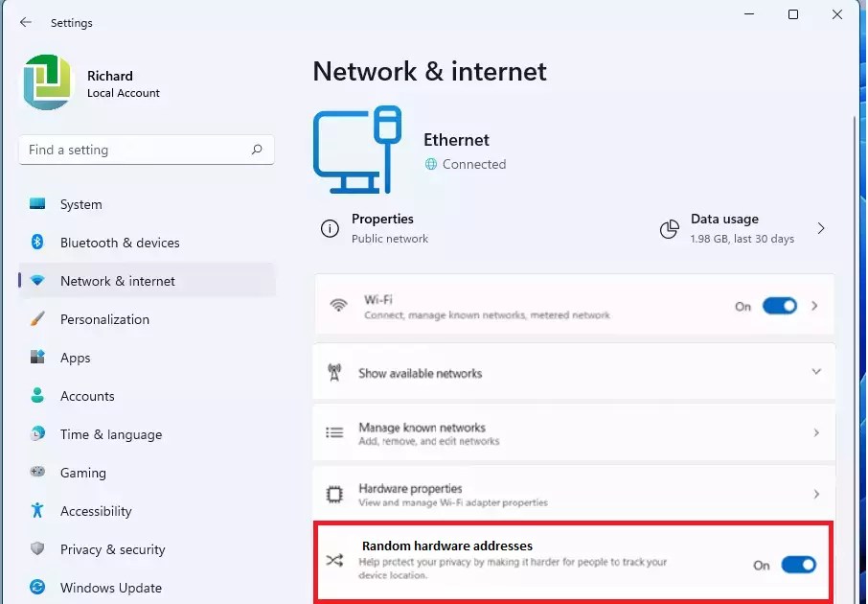The height and width of the screenshot is (604, 868).
Task: Open Manage known networks chevron
Action: (816, 433)
